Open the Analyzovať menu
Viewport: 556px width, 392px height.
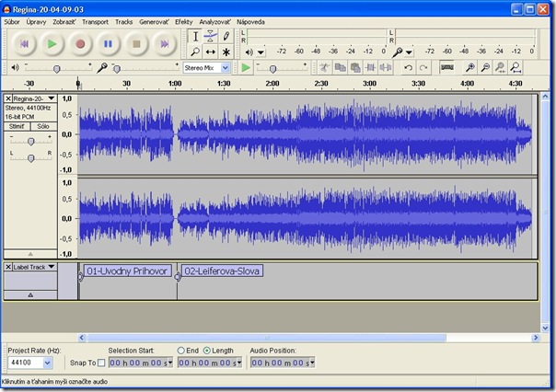point(214,22)
